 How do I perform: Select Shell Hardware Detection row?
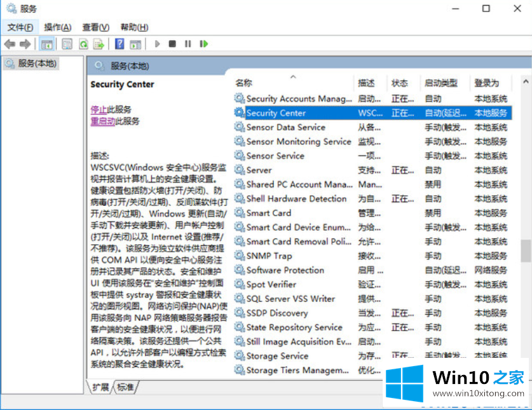coord(372,198)
